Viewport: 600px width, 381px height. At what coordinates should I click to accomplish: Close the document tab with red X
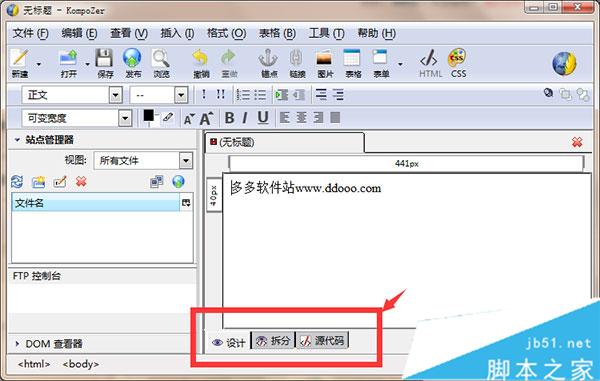point(577,143)
